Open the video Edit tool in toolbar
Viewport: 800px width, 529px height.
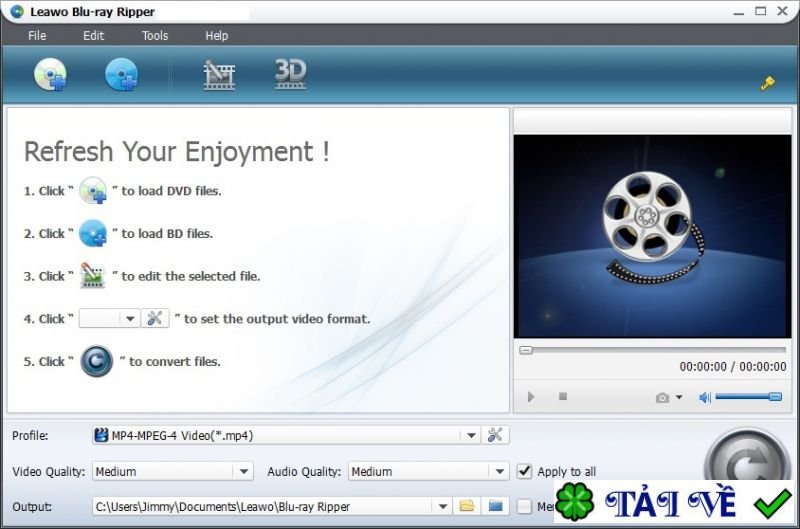(219, 75)
